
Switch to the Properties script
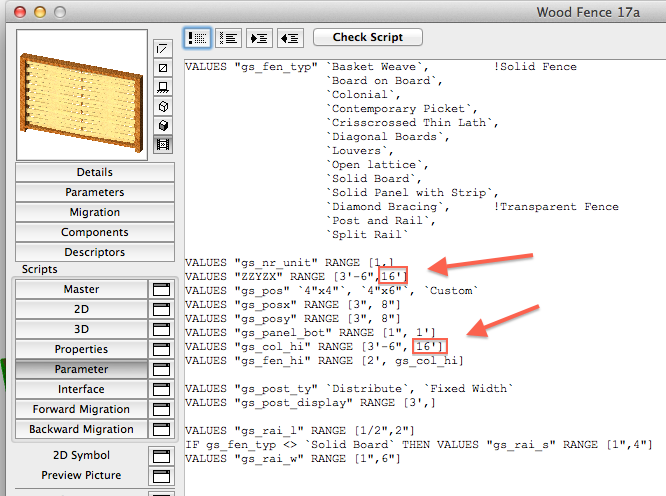tap(82, 349)
